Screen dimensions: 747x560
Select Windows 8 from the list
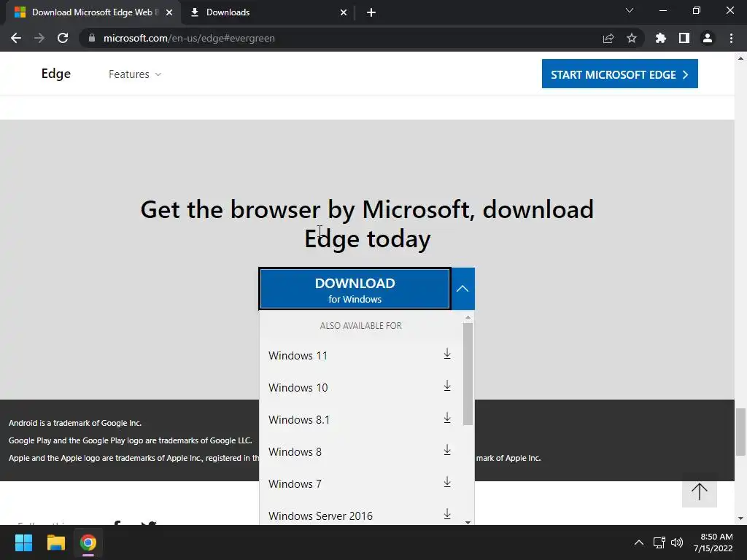pos(360,451)
